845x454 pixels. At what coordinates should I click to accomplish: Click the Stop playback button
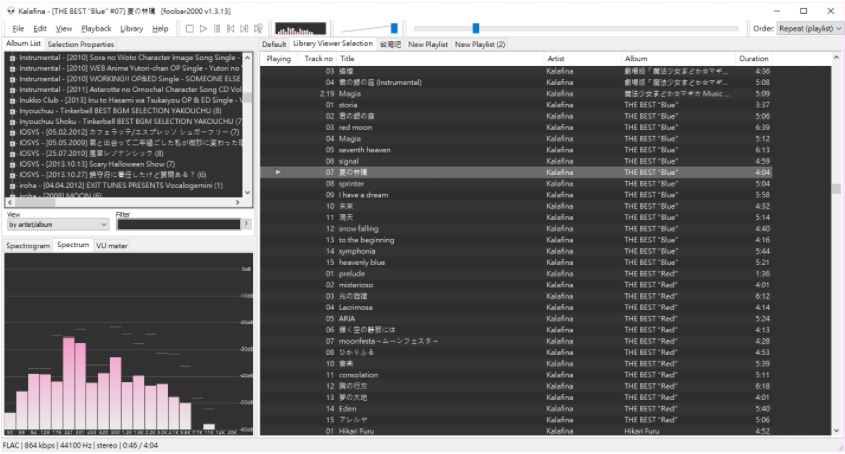[190, 29]
